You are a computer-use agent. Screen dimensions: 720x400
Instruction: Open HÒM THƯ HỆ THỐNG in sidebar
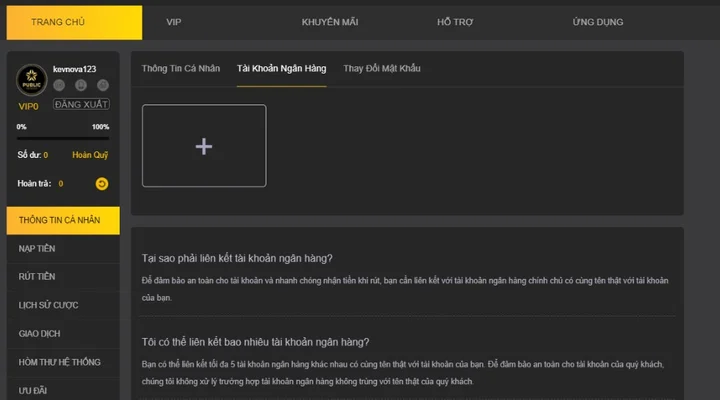point(63,362)
